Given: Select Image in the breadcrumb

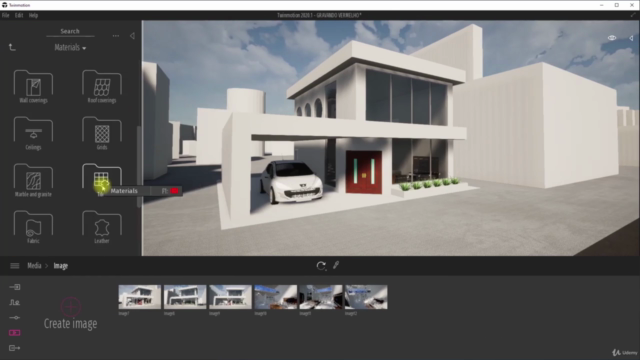Looking at the screenshot, I should pyautogui.click(x=60, y=266).
